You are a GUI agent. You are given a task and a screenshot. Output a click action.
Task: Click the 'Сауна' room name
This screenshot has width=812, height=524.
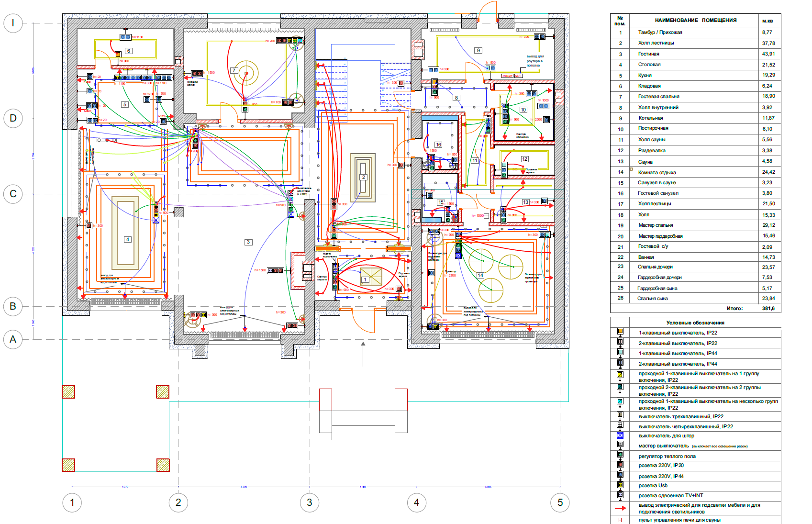click(x=645, y=162)
